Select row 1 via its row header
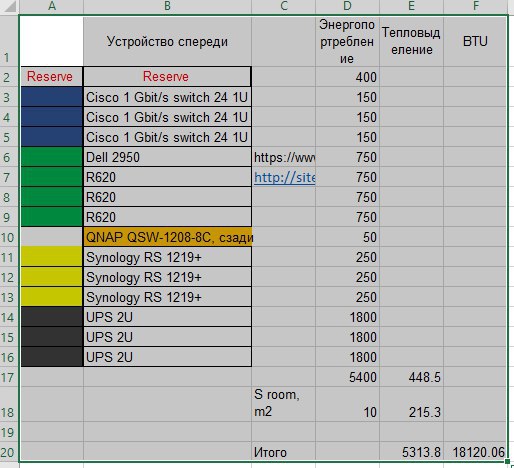 coord(9,41)
